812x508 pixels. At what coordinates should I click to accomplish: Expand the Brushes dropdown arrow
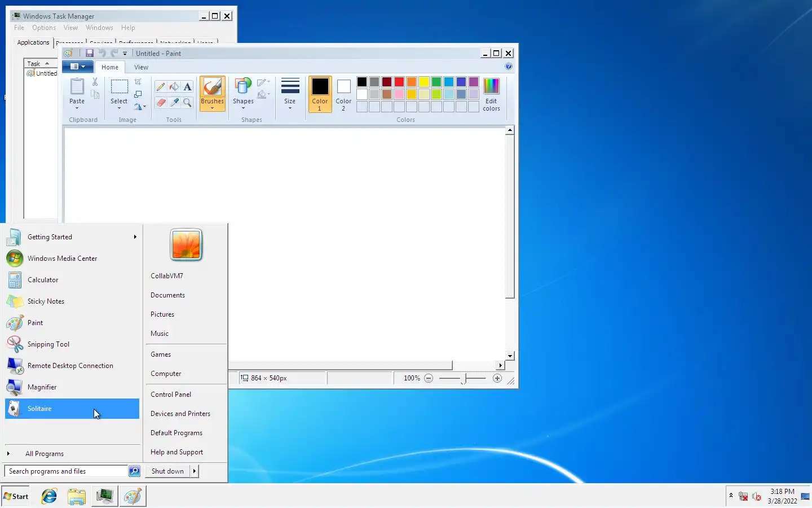tap(213, 108)
